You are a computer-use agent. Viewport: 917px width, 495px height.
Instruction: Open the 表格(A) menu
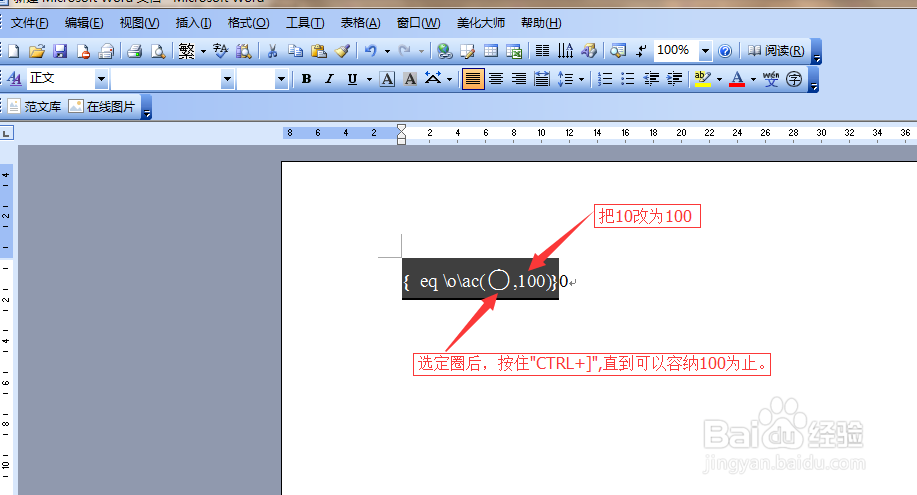361,23
